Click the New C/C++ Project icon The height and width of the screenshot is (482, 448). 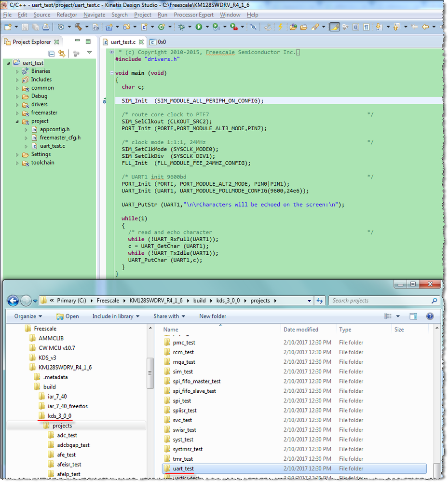tap(109, 27)
